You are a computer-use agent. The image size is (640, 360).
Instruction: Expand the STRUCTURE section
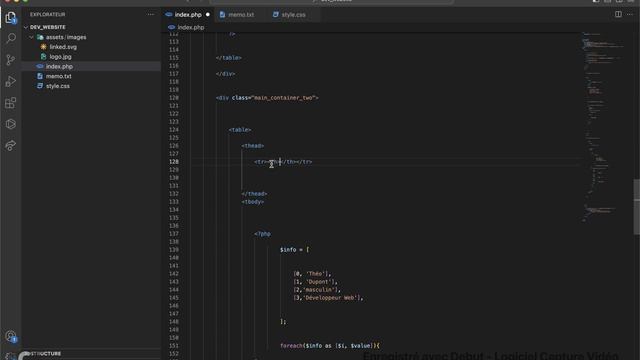pyautogui.click(x=44, y=353)
